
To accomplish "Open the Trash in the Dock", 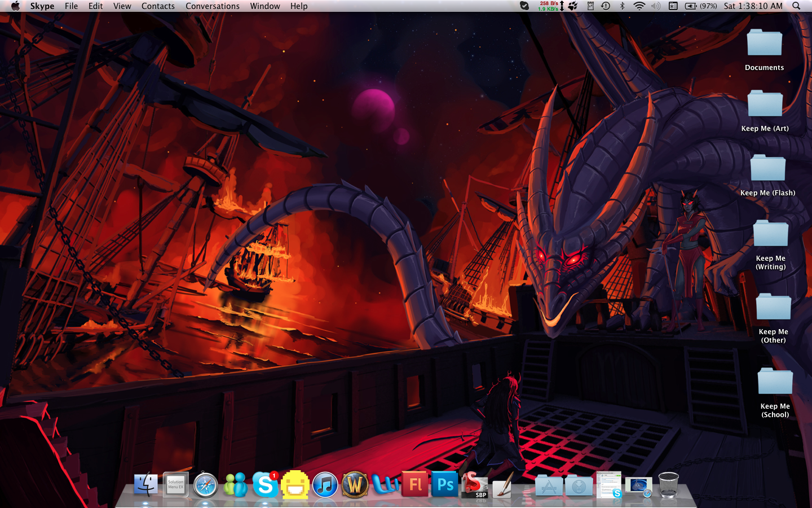I will pyautogui.click(x=669, y=485).
